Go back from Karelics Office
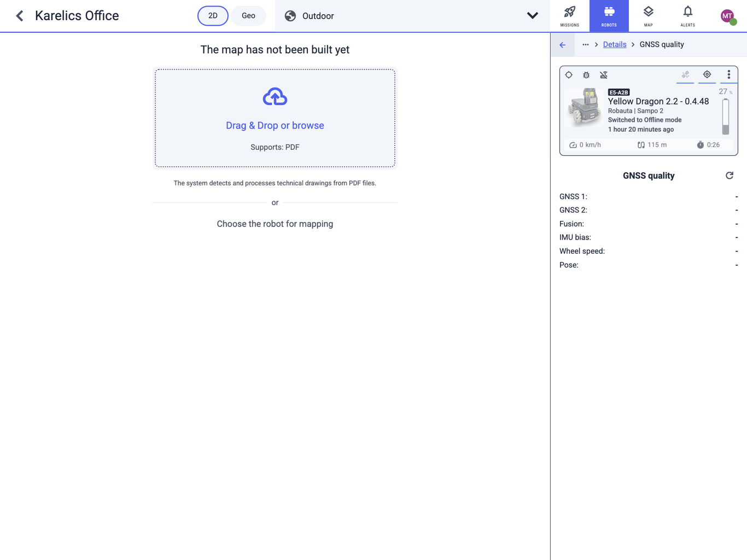Image resolution: width=747 pixels, height=560 pixels. click(x=20, y=16)
